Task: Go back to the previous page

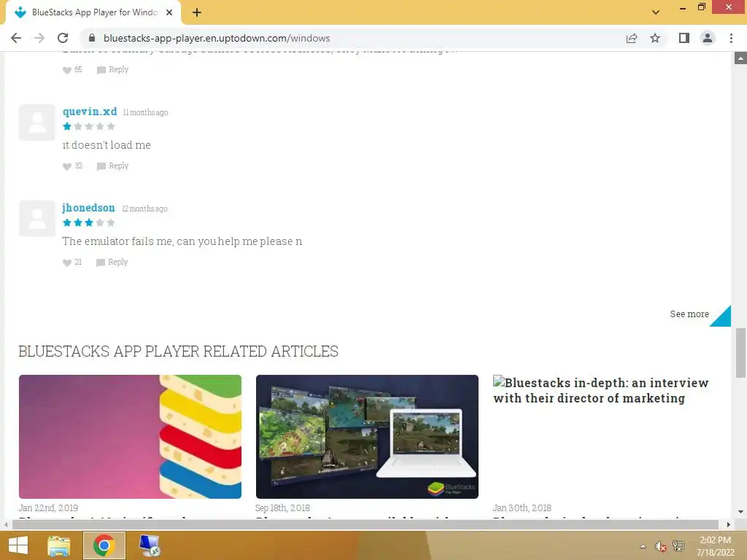Action: tap(16, 38)
